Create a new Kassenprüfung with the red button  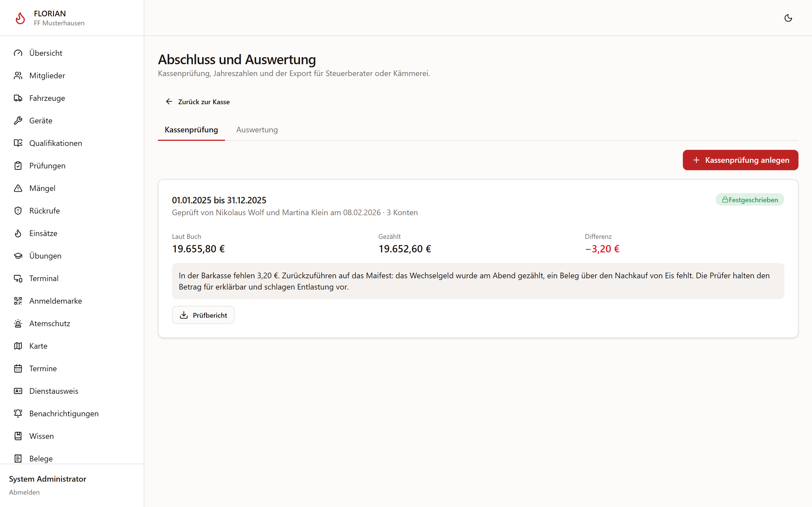tap(740, 160)
